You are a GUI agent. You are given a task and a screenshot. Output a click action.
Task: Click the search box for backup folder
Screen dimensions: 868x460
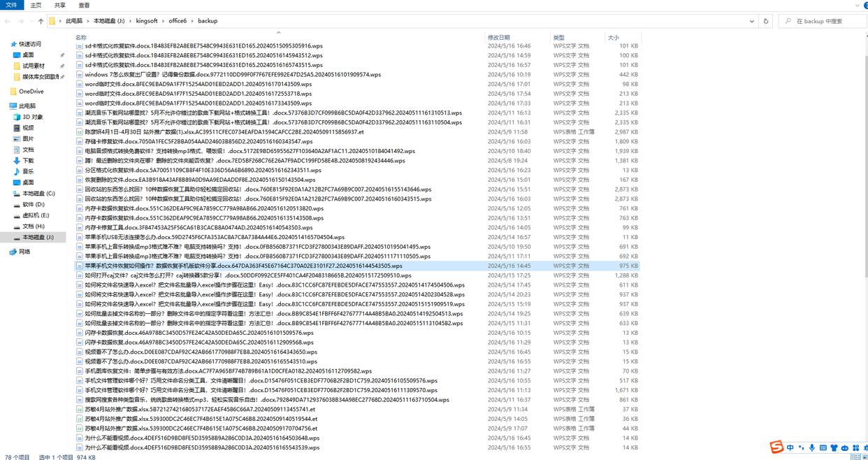click(x=825, y=21)
